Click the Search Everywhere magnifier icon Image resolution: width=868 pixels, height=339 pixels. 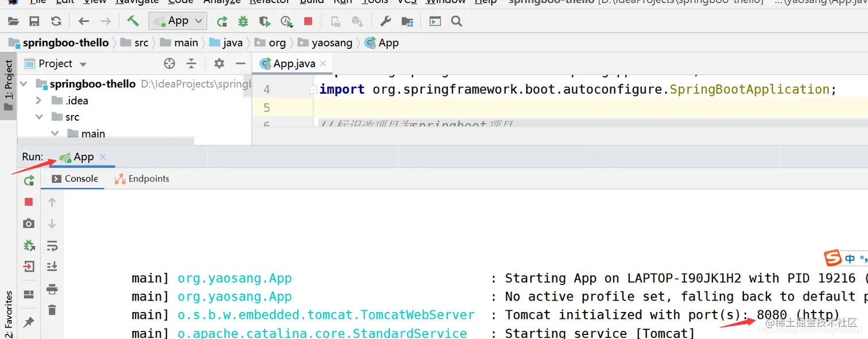coord(456,21)
